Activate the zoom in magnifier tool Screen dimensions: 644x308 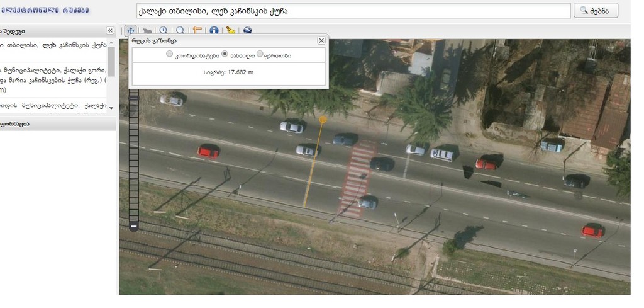pyautogui.click(x=164, y=30)
